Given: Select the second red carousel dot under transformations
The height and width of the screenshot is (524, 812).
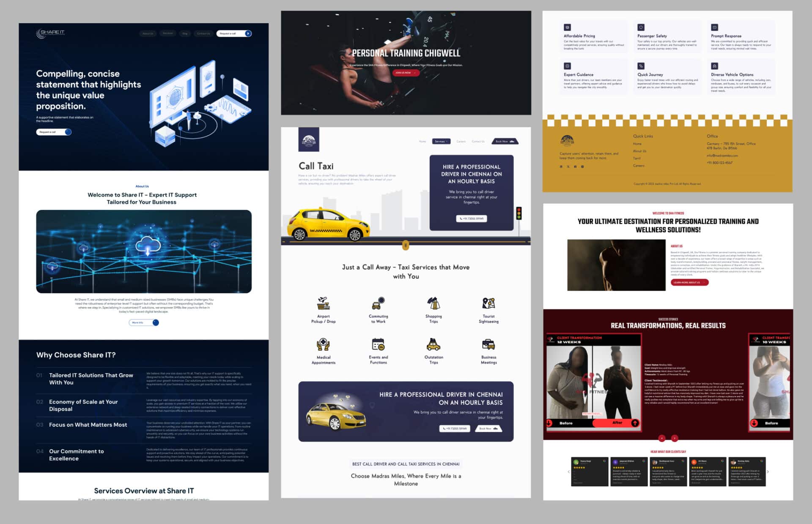Looking at the screenshot, I should pos(674,438).
